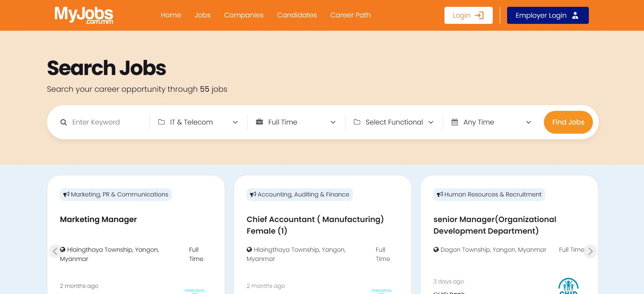The width and height of the screenshot is (644, 294).
Task: Open the Candidates menu item
Action: (x=297, y=15)
